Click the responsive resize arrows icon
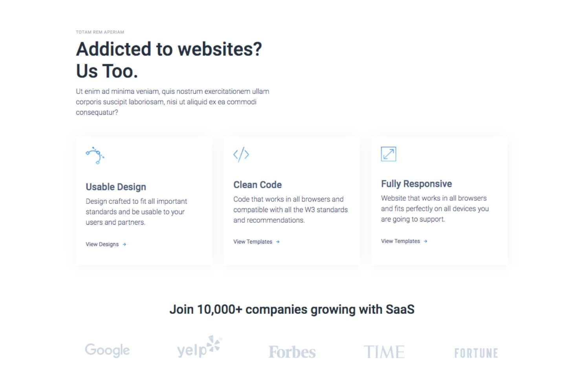568x392 pixels. (x=388, y=154)
